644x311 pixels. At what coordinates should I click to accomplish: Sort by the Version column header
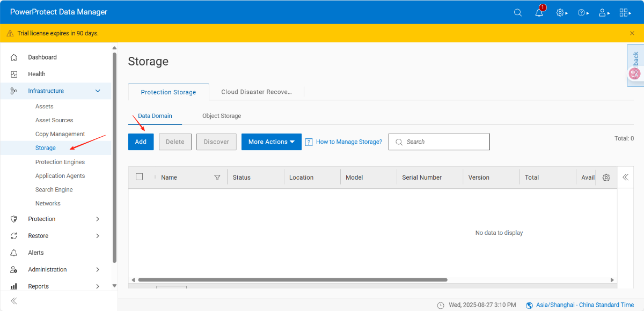pyautogui.click(x=479, y=177)
